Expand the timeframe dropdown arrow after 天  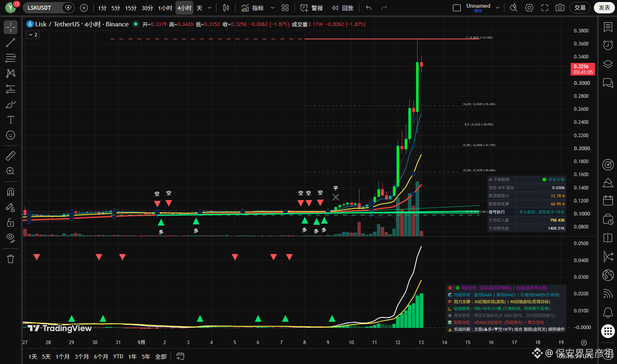point(210,8)
